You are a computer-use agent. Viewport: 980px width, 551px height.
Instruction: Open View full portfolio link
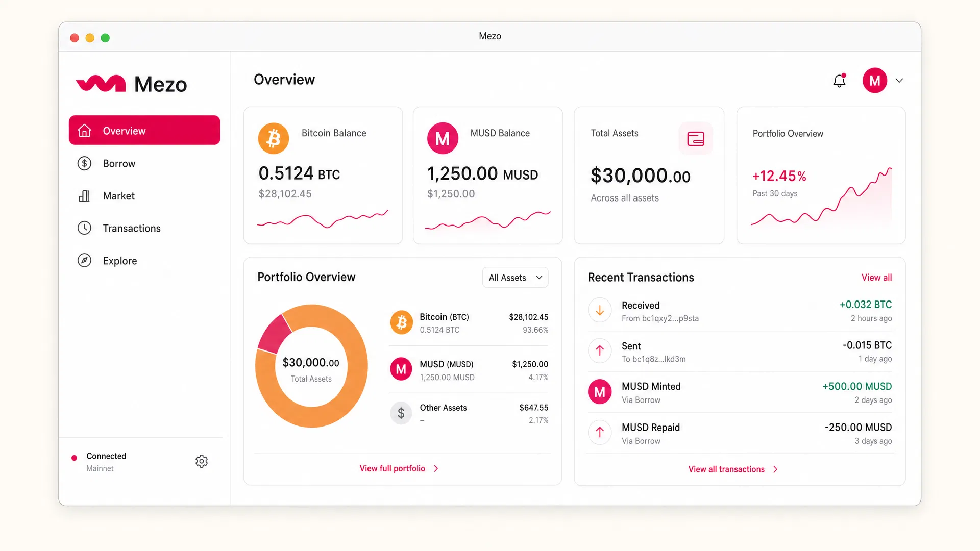click(393, 468)
